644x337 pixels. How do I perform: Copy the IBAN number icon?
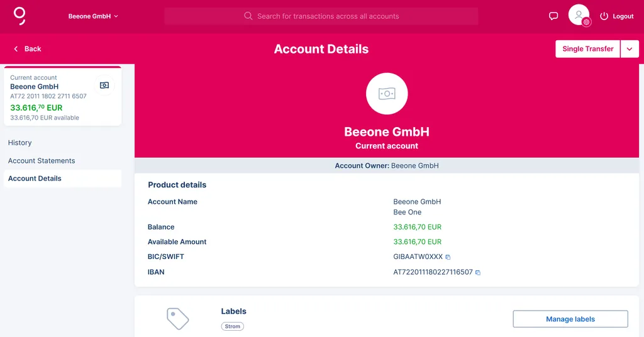(478, 272)
